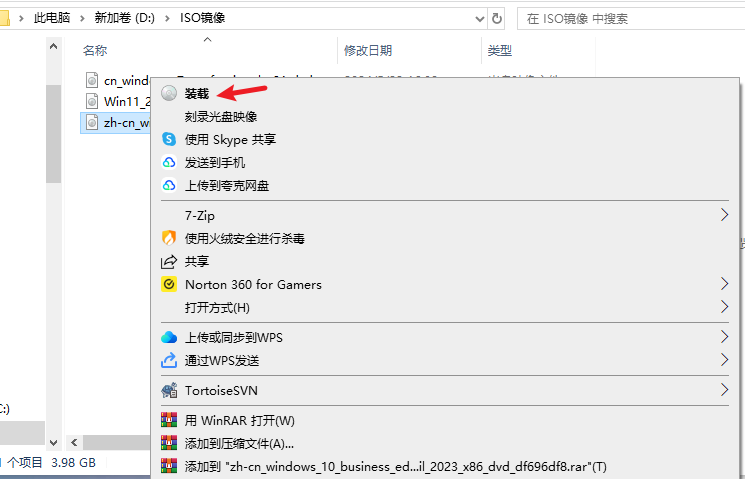
Task: Click the navigation pane scroll down arrow
Action: point(53,443)
